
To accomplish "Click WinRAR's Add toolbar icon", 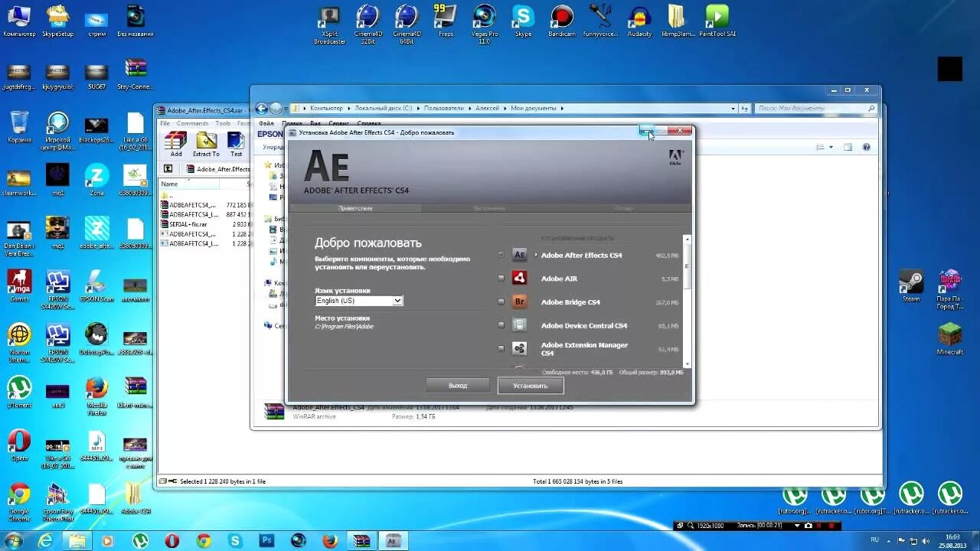I will pyautogui.click(x=176, y=144).
